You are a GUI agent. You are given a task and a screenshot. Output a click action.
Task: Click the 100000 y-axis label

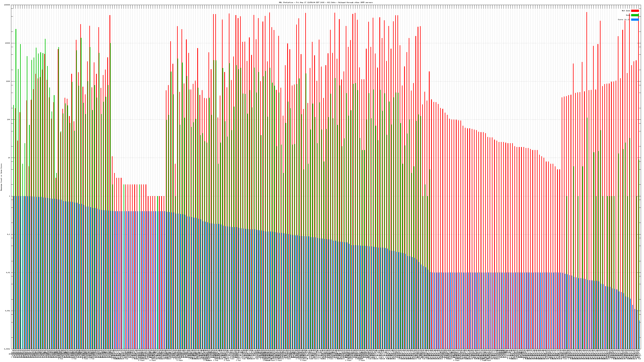coord(7,5)
